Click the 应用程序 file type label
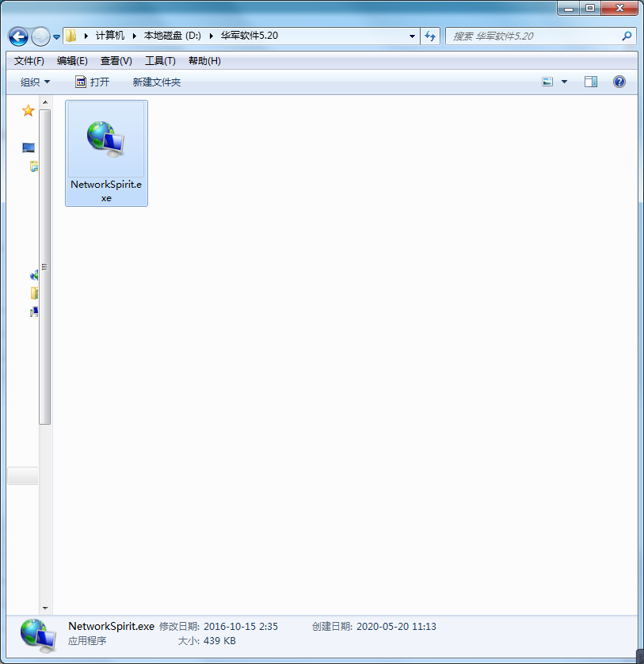The height and width of the screenshot is (664, 644). [87, 641]
